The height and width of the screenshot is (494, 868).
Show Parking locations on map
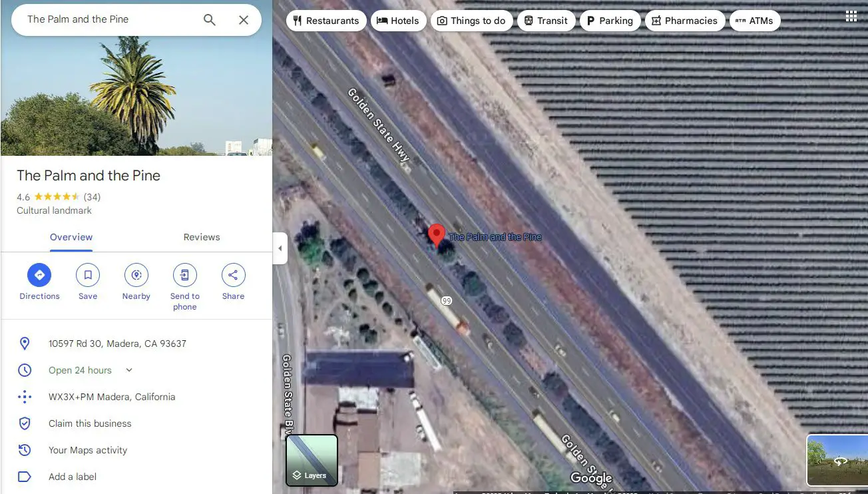610,21
